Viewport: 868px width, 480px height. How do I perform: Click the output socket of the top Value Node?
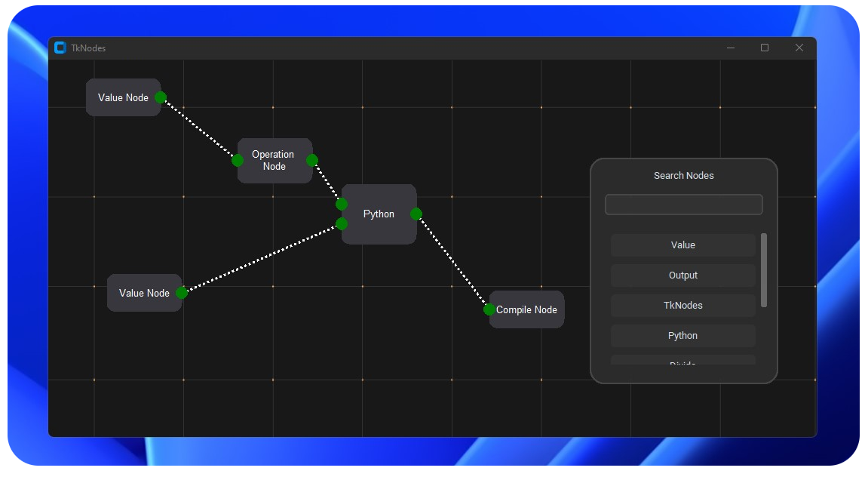tap(160, 97)
